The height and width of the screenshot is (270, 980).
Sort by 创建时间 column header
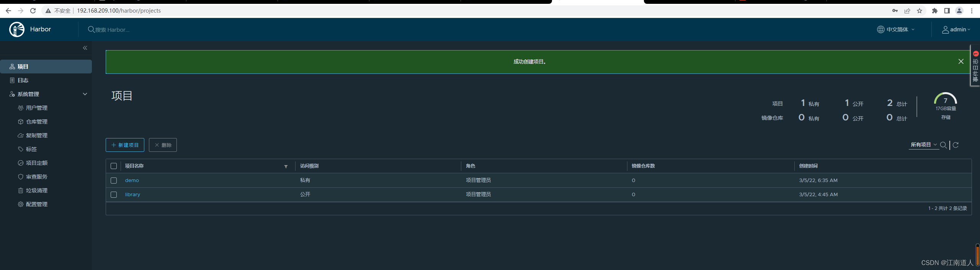[808, 166]
